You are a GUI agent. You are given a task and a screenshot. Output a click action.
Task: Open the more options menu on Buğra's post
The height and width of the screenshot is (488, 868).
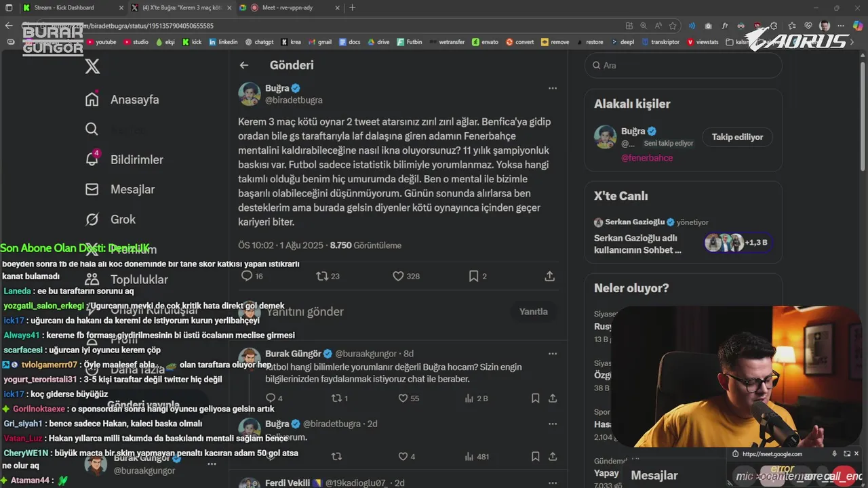coord(553,88)
